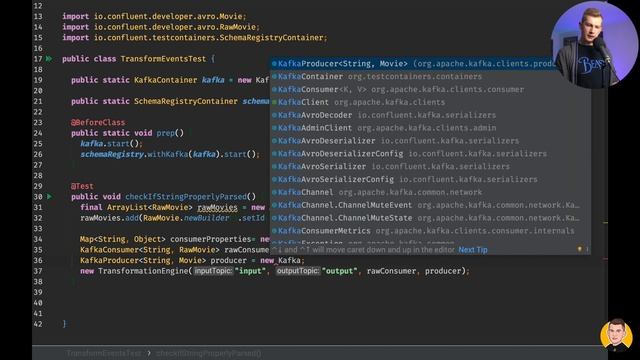Click the checkIfStringProperlyParsed method name

tap(186, 197)
